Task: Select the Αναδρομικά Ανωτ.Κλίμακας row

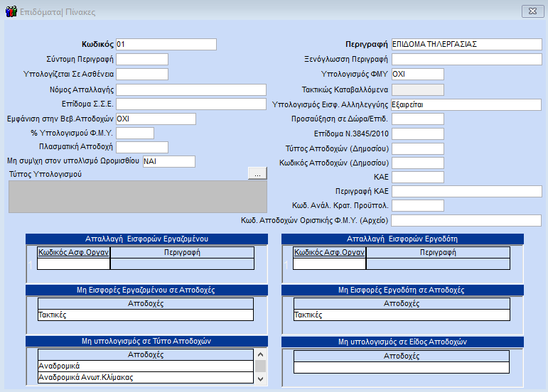Action: [145, 378]
